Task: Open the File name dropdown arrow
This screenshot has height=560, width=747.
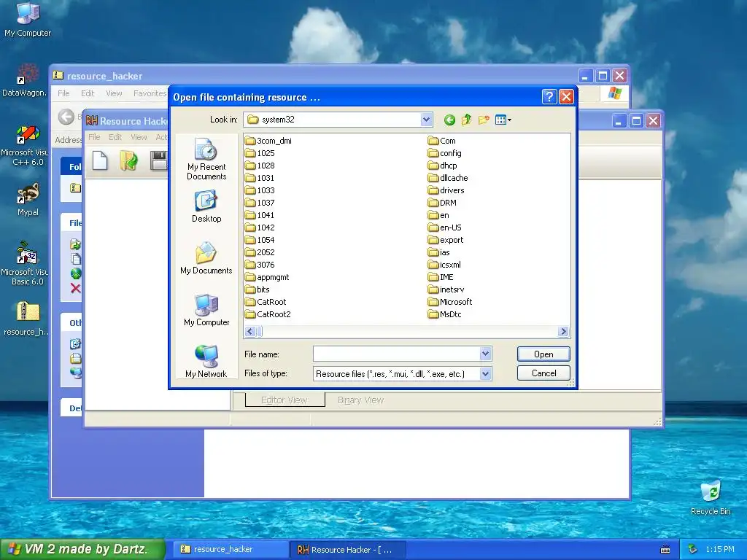Action: [x=485, y=354]
